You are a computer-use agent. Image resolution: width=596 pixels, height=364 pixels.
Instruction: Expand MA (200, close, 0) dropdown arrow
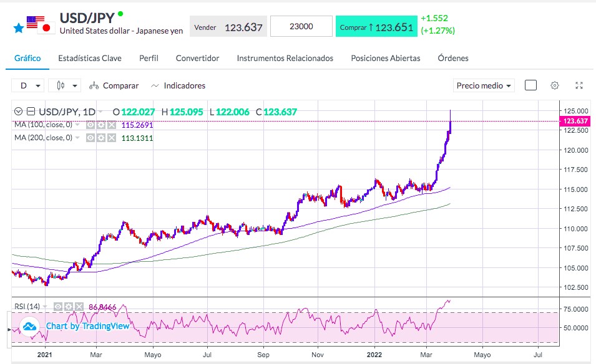click(x=77, y=137)
